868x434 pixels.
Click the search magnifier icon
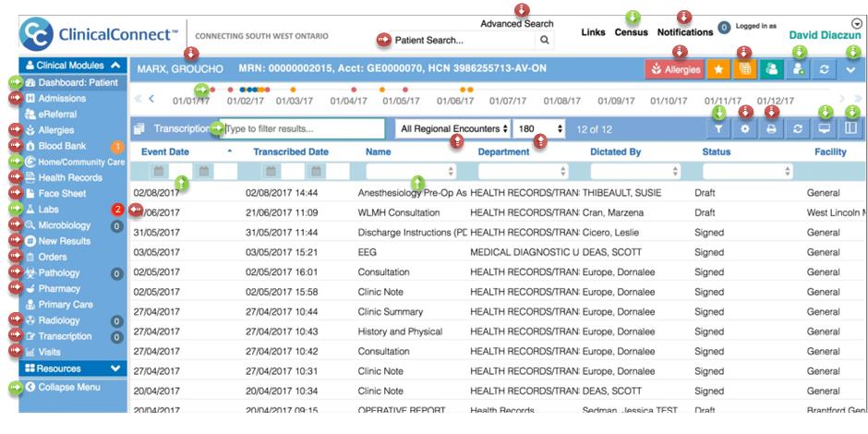click(x=544, y=40)
